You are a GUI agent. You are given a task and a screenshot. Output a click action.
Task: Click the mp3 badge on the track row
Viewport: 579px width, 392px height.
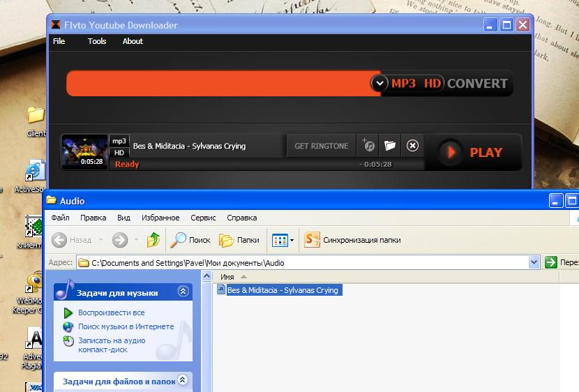coord(119,141)
